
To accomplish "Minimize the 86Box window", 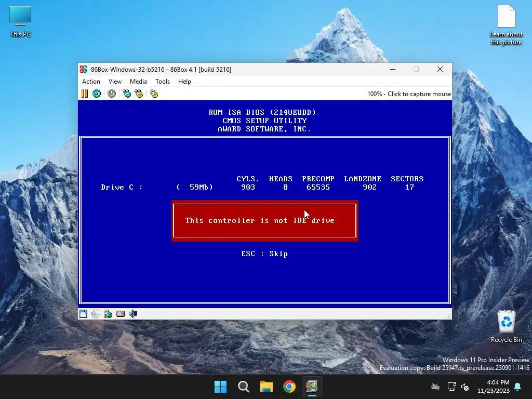I will click(x=393, y=69).
